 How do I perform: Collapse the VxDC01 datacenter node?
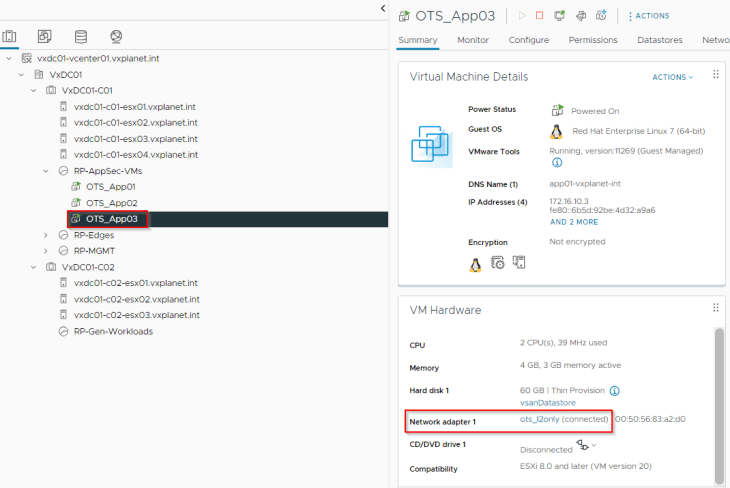coord(21,75)
